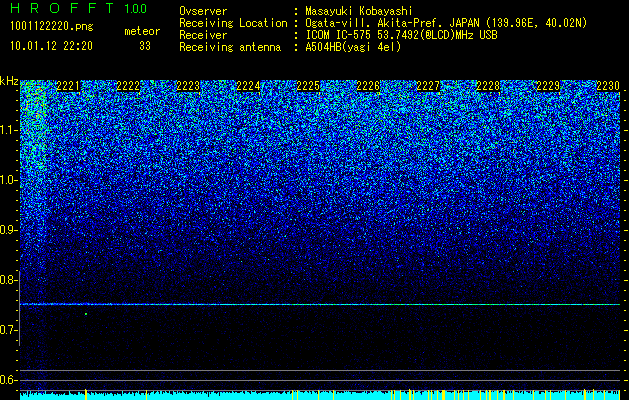Viewport: 629px width, 400px height.
Task: Click the 0.9 frequency axis label
Action: (7, 230)
